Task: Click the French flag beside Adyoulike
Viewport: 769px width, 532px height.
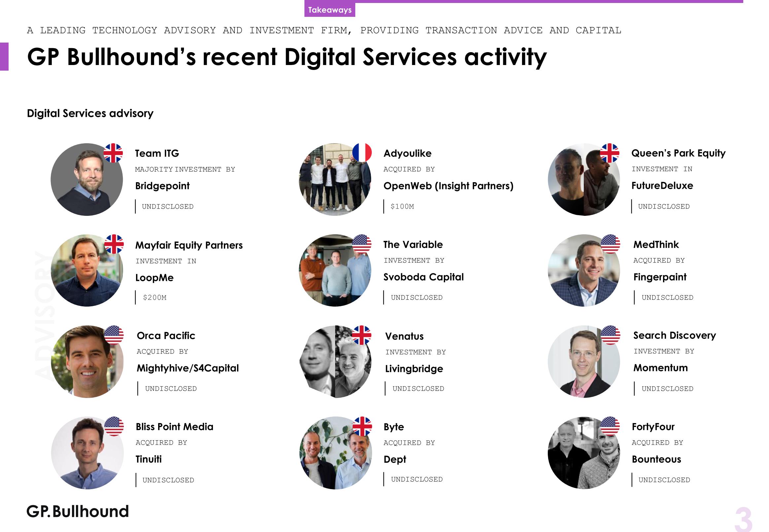Action: 362,153
